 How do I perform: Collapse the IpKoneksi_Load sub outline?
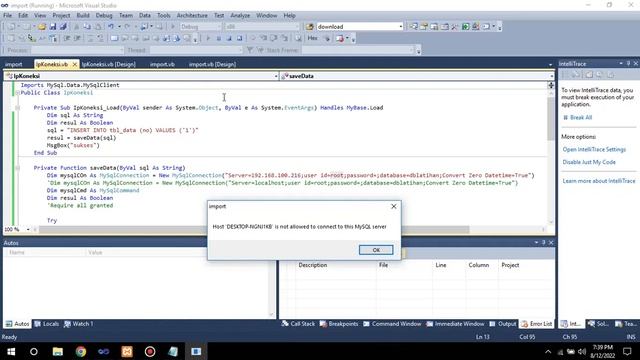coord(18,108)
